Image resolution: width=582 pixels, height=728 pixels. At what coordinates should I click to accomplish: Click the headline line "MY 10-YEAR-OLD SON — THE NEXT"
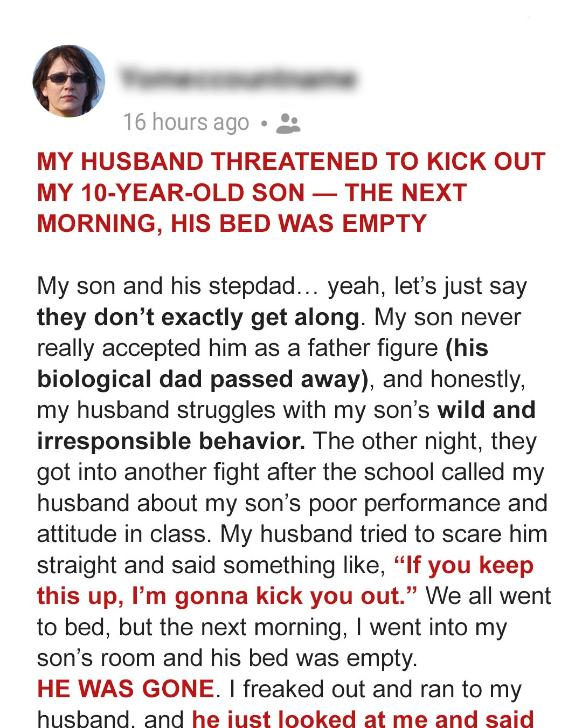coord(252,193)
